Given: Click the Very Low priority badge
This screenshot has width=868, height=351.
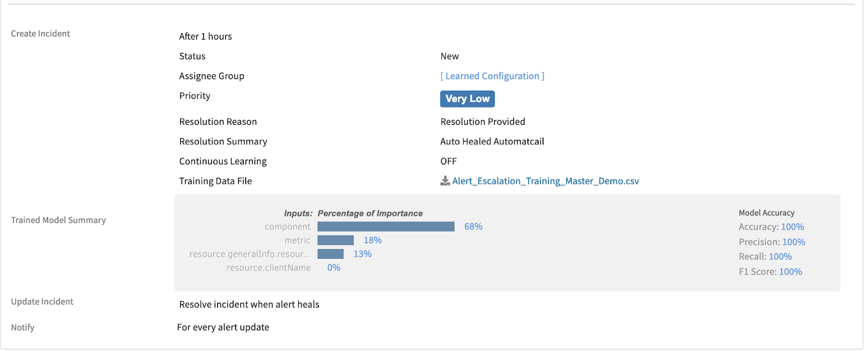Looking at the screenshot, I should pyautogui.click(x=467, y=99).
